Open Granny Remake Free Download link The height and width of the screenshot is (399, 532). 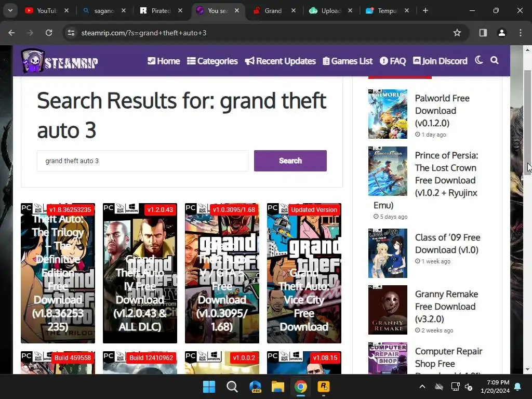pos(446,307)
